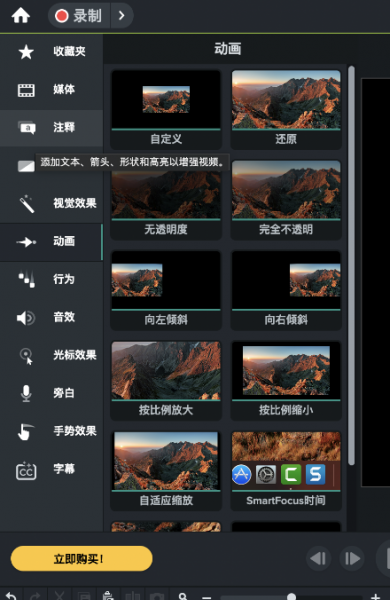The width and height of the screenshot is (390, 600).
Task: Open the 视觉效果 magic wand tab
Action: point(51,203)
